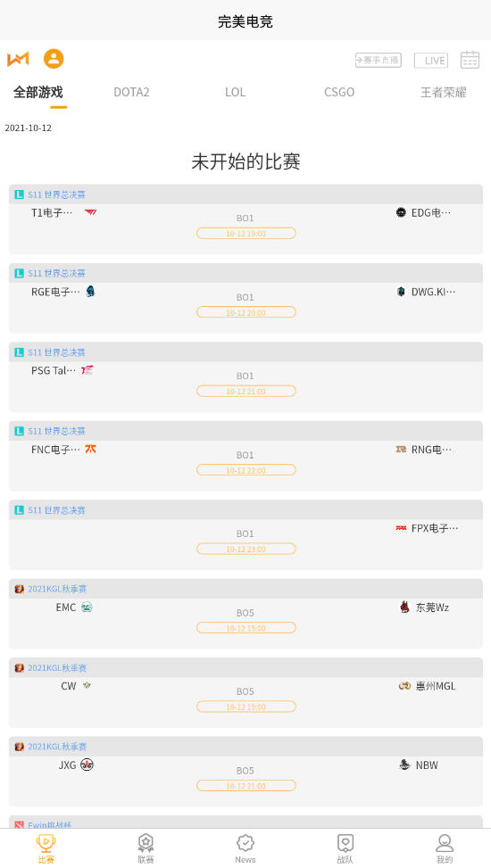This screenshot has height=868, width=491.
Task: Select the CSGO game tab
Action: click(x=339, y=92)
